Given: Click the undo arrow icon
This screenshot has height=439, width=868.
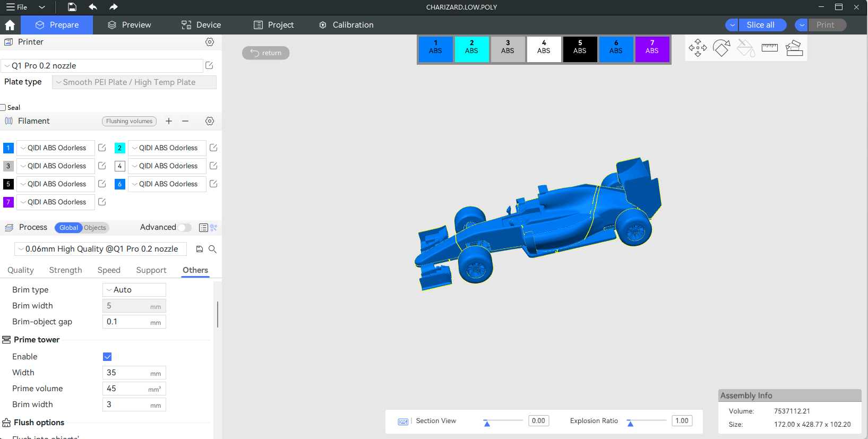Looking at the screenshot, I should pyautogui.click(x=93, y=7).
